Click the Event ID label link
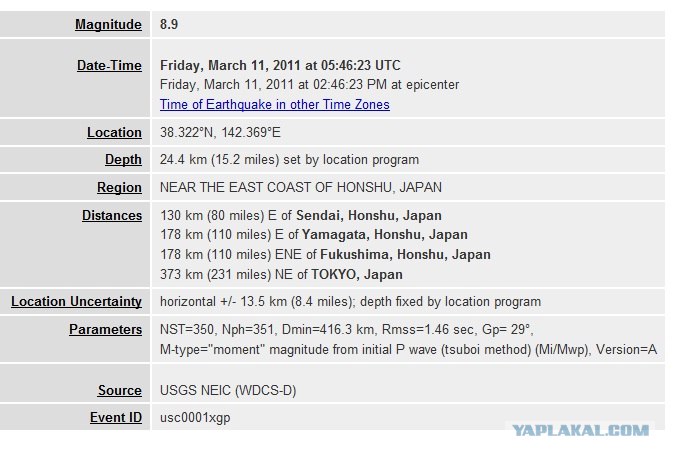Image resolution: width=675 pixels, height=460 pixels. 116,417
